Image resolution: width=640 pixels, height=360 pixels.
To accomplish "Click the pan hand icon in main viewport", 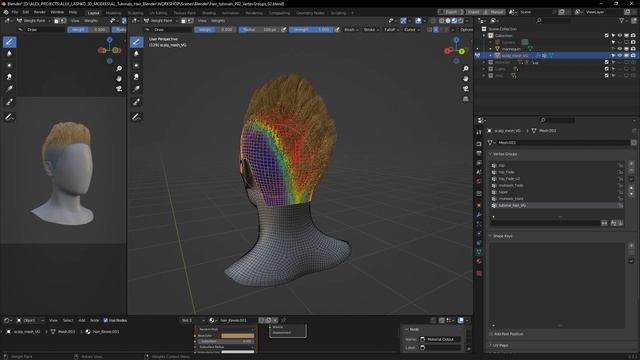I will tap(466, 78).
